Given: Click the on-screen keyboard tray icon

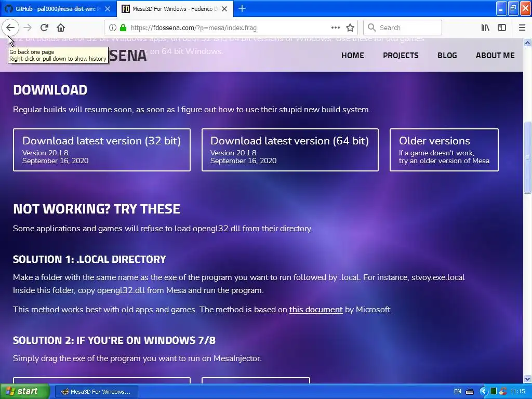Looking at the screenshot, I should [x=470, y=392].
